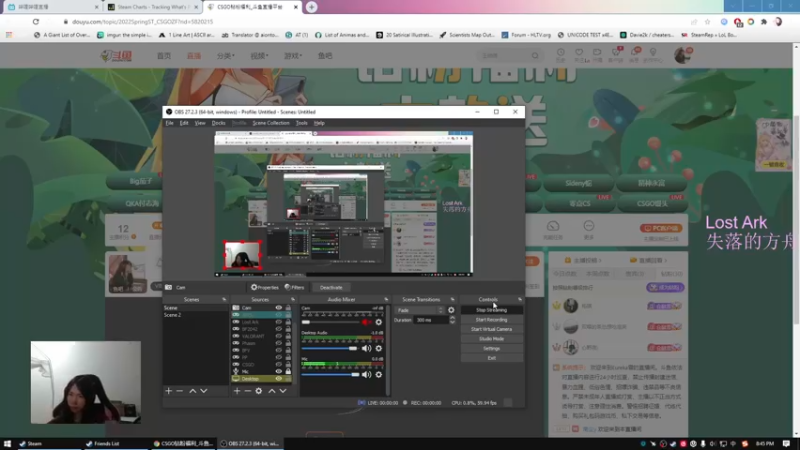Image resolution: width=800 pixels, height=450 pixels.
Task: Add a new scene with the plus icon
Action: pyautogui.click(x=168, y=391)
